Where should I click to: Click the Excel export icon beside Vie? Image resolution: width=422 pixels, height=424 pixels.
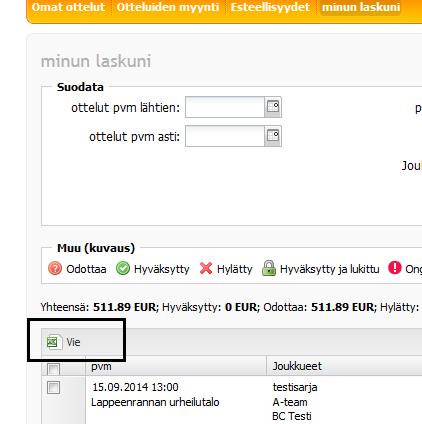pos(53,342)
